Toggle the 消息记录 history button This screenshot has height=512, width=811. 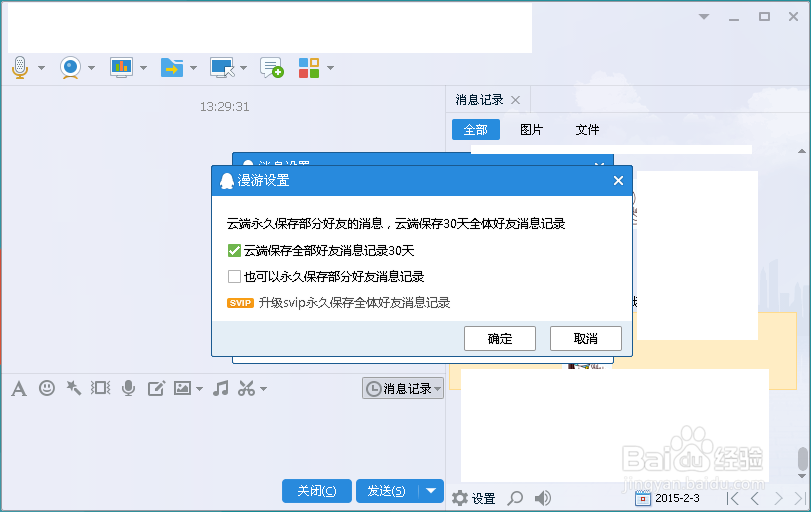pyautogui.click(x=403, y=388)
